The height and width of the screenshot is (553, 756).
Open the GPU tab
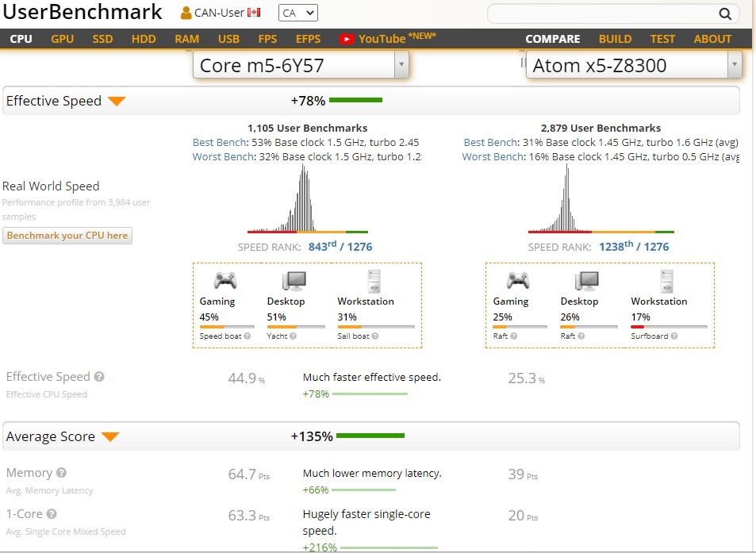(63, 39)
